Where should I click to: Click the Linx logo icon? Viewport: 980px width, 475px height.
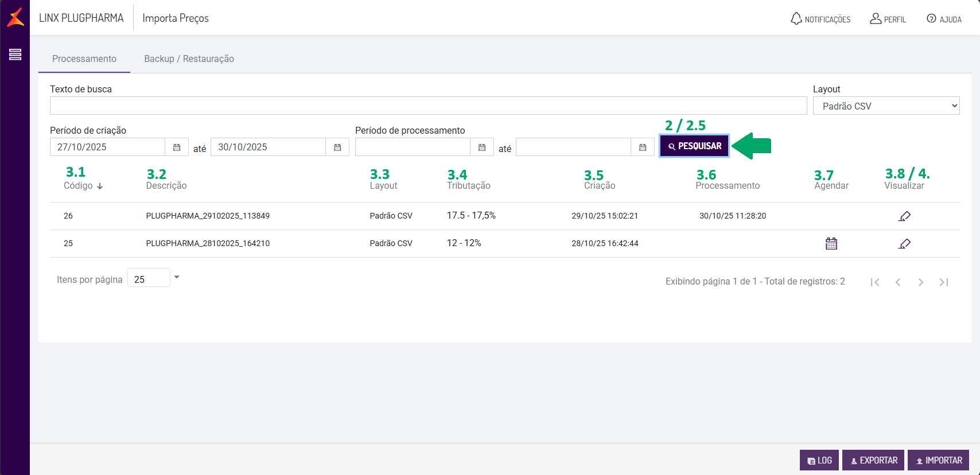point(15,17)
